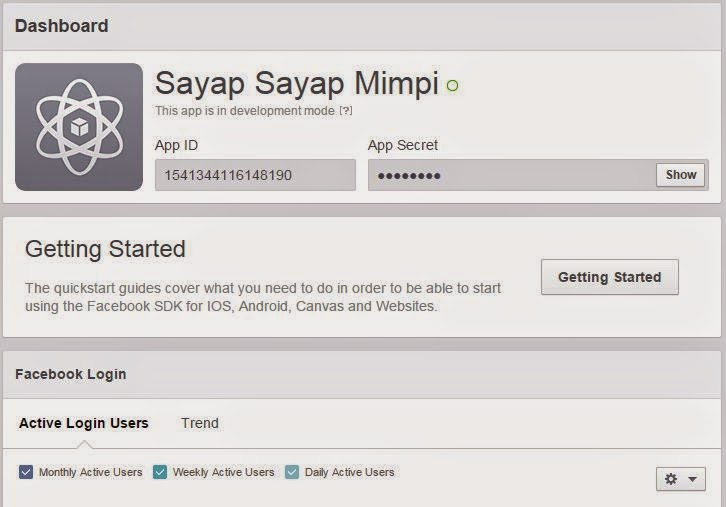Screen dimensions: 726x507
Task: Click the atom app icon thumbnail
Action: tap(79, 127)
